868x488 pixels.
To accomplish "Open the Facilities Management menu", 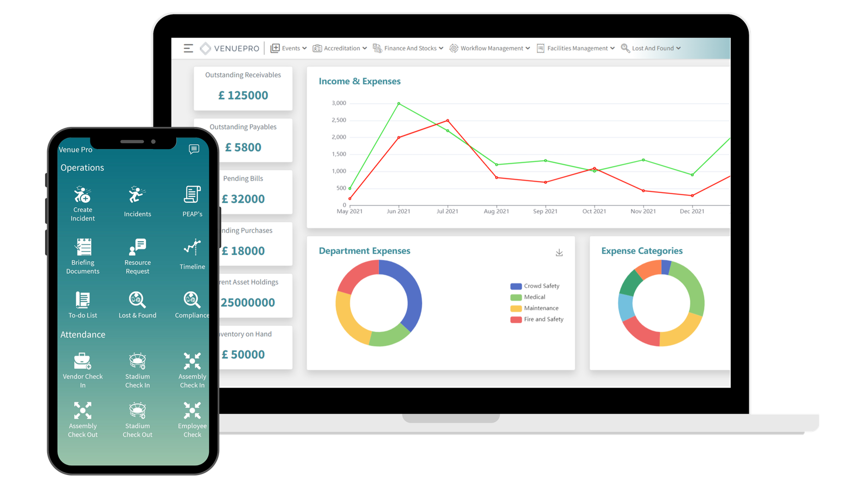I will [576, 48].
